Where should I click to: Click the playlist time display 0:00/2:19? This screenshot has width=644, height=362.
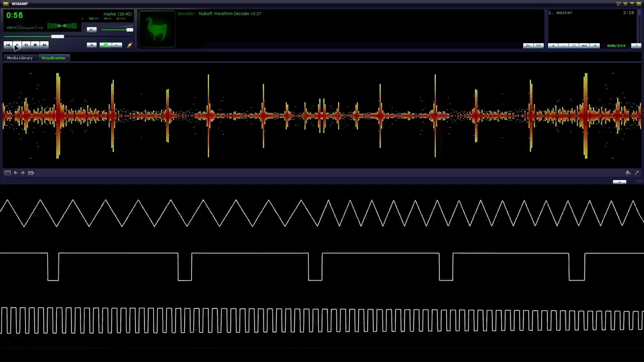[x=616, y=46]
